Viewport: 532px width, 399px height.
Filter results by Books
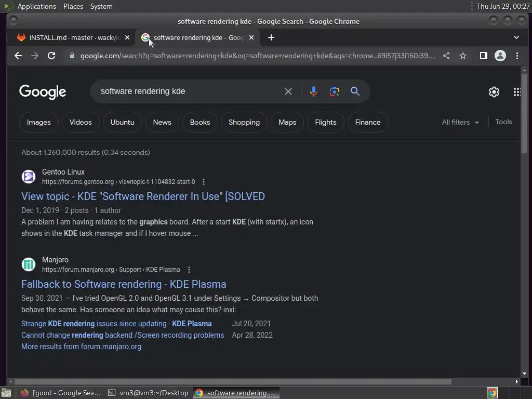pyautogui.click(x=200, y=122)
